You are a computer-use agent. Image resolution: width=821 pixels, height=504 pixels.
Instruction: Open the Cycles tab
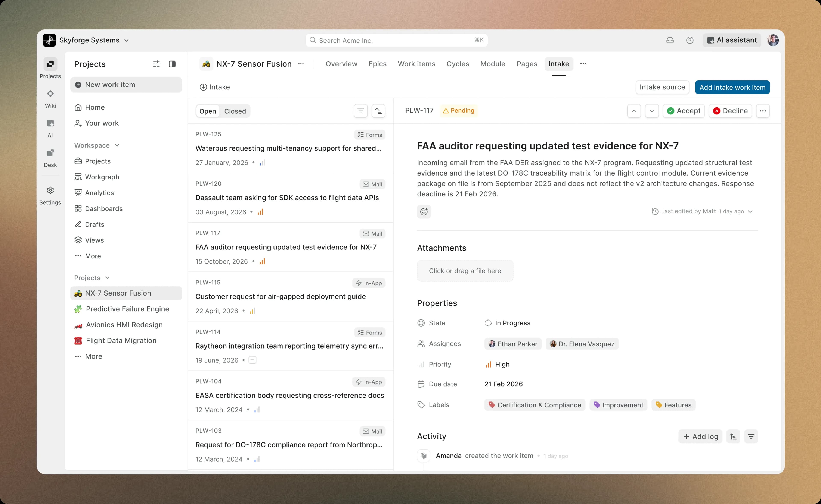458,64
